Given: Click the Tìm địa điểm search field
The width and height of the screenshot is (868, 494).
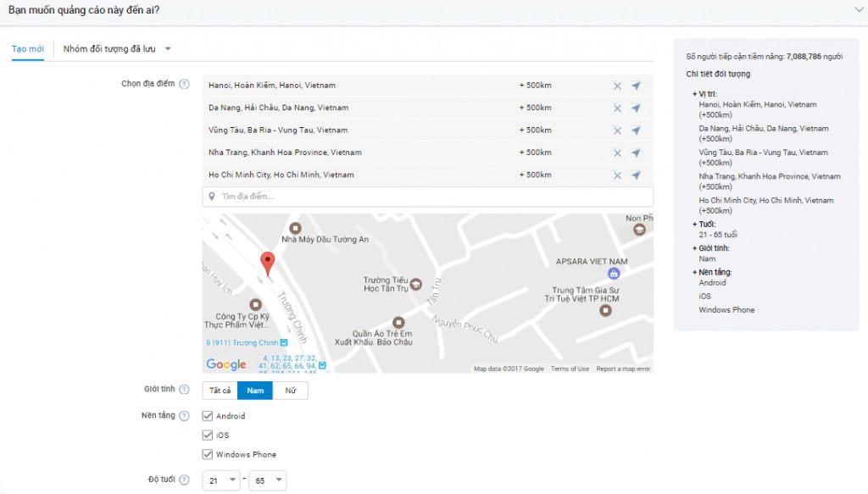Looking at the screenshot, I should (427, 197).
